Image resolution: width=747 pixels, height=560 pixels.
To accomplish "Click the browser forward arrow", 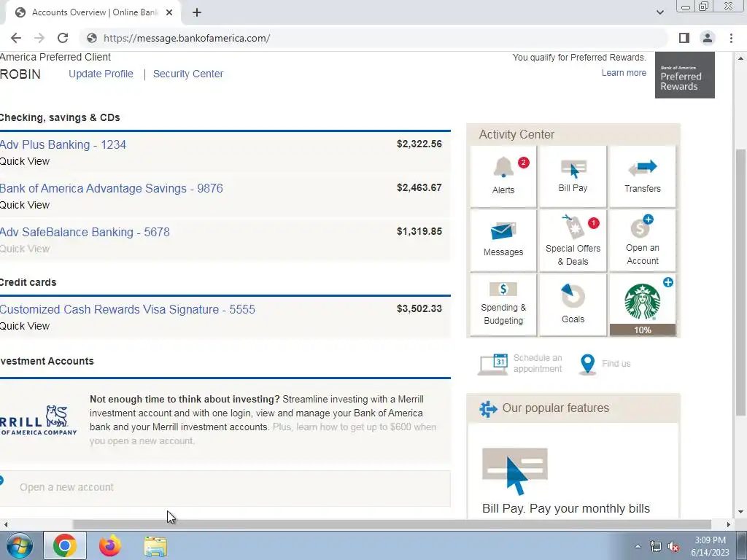I will click(39, 38).
